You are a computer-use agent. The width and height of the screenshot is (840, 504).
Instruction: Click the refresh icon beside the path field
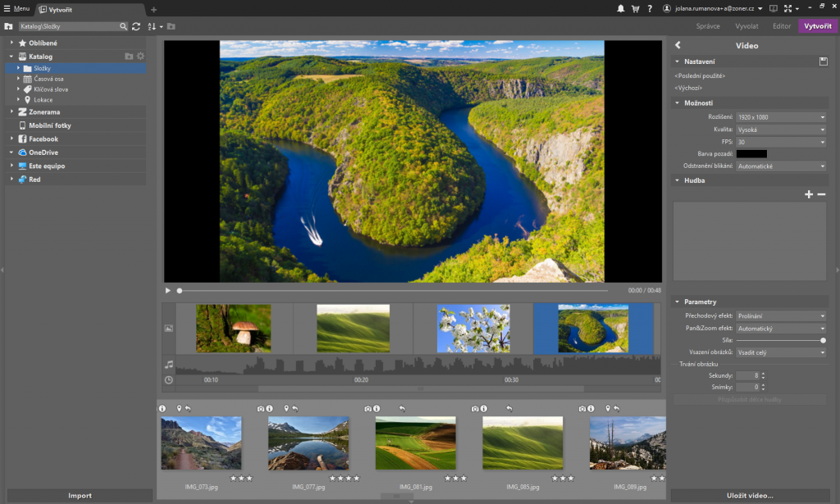136,26
